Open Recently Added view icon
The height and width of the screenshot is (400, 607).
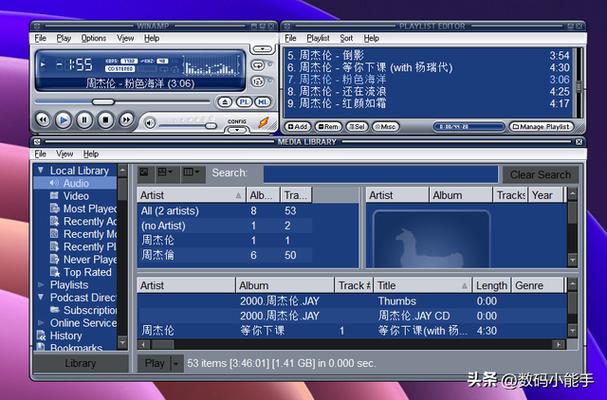click(x=55, y=221)
